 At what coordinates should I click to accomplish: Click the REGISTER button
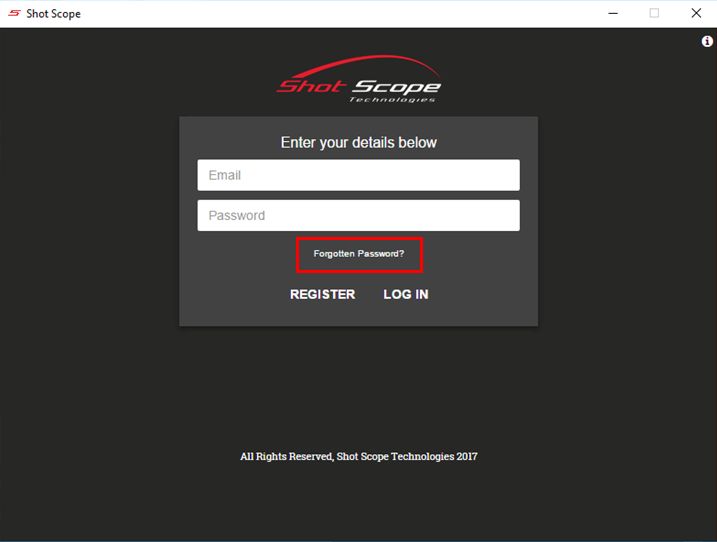pos(323,295)
